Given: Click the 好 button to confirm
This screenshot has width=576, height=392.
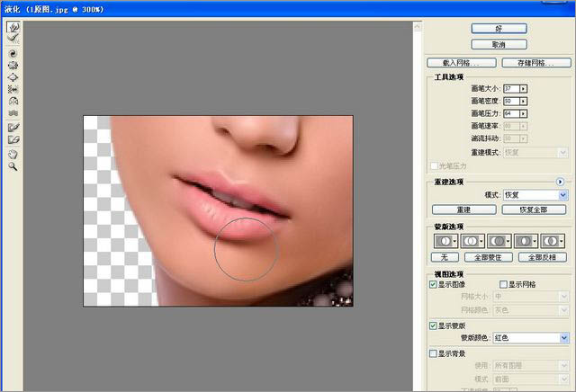Looking at the screenshot, I should (x=499, y=28).
